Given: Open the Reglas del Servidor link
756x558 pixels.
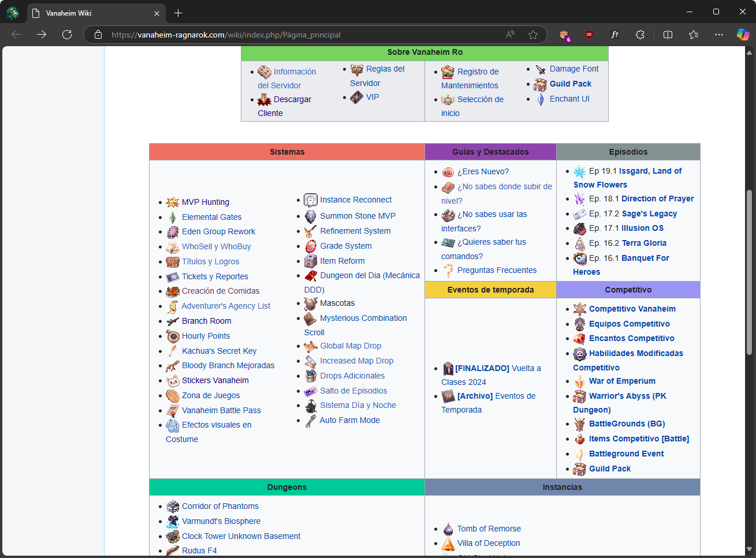Looking at the screenshot, I should (377, 76).
